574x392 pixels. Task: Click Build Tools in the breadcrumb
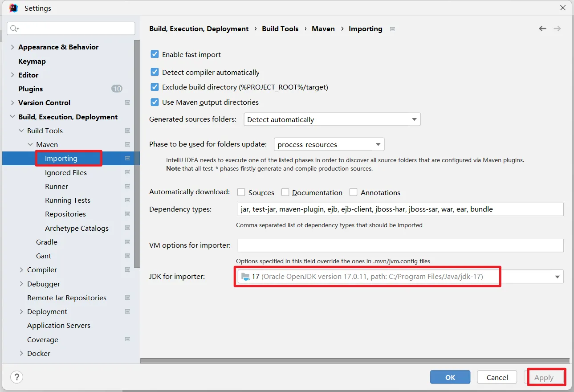[x=280, y=29]
